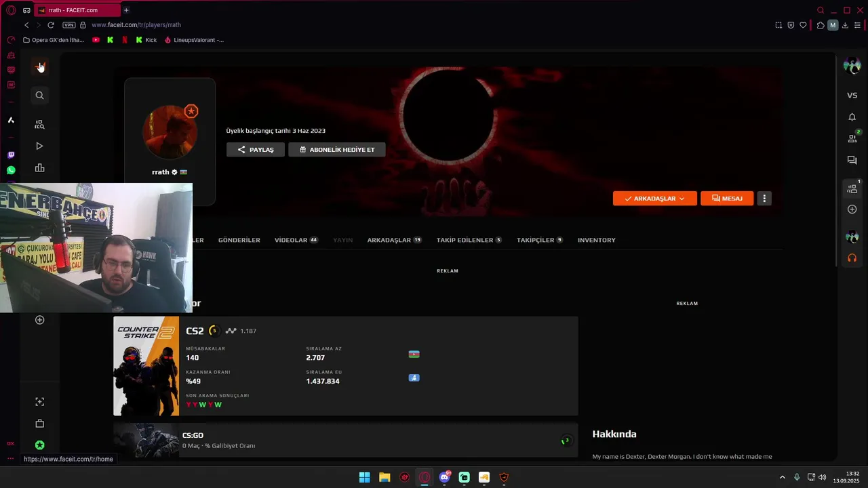Switch to the VİDEOLAR tab

(x=296, y=240)
